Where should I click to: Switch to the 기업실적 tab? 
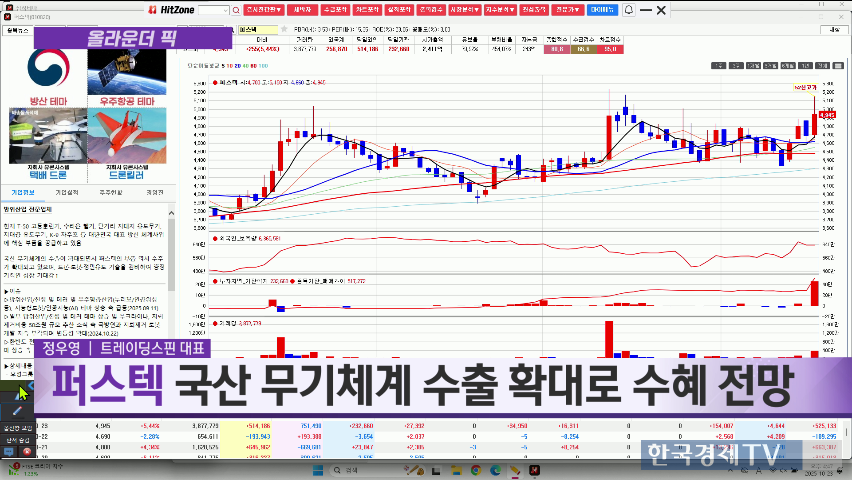(x=67, y=192)
